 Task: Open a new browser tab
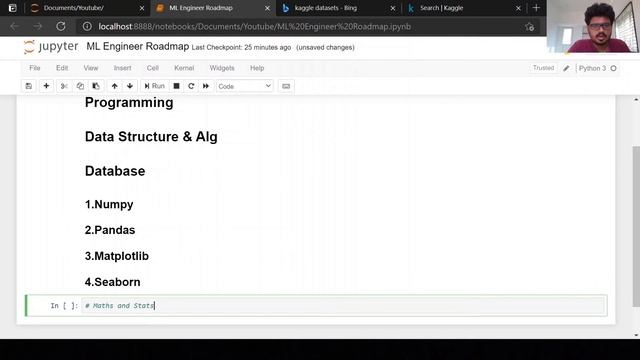click(x=536, y=8)
